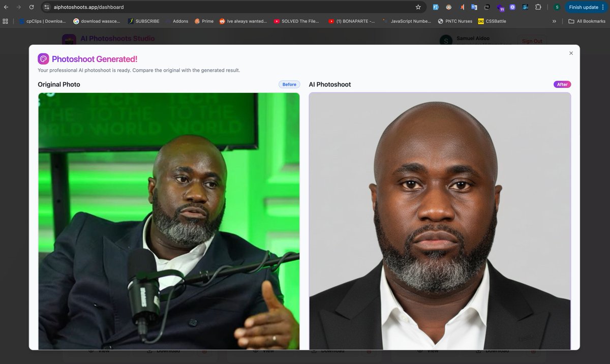Click the tab groups grid icon near bookmarks bar
Viewport: 610px width, 364px height.
point(6,21)
